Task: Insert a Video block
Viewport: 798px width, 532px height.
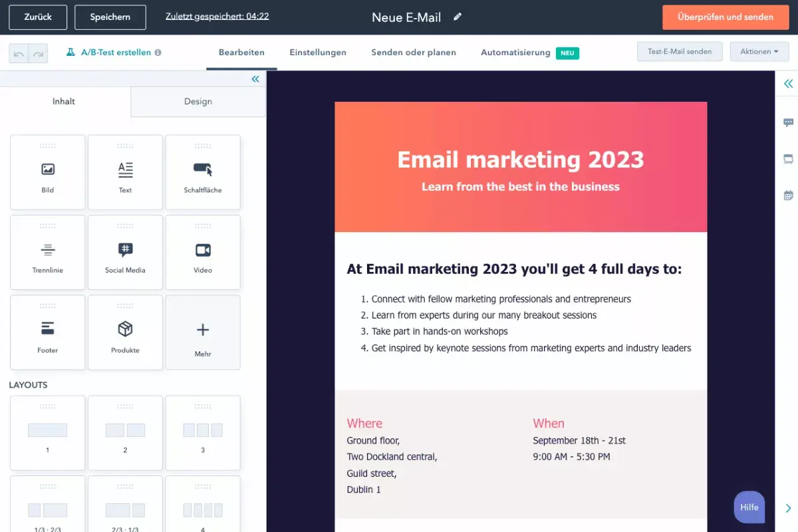Action: point(202,252)
